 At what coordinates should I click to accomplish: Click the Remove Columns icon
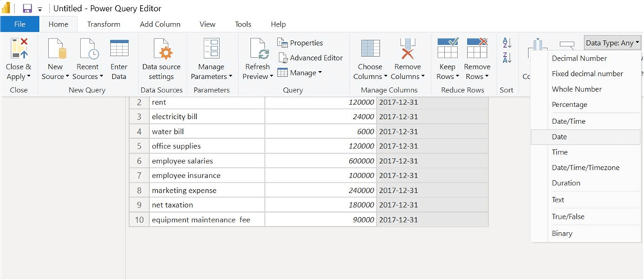(407, 49)
